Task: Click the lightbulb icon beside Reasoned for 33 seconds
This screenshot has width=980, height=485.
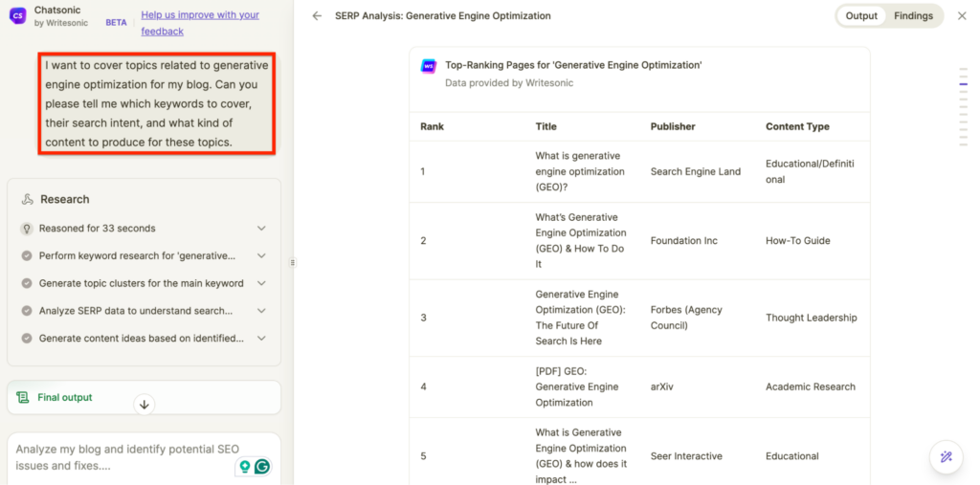Action: point(26,228)
